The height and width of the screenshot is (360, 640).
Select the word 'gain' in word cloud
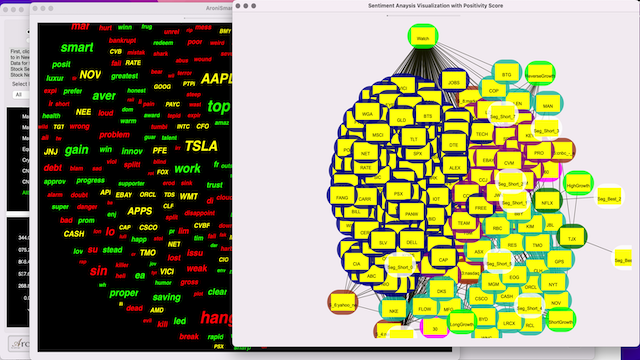76,150
